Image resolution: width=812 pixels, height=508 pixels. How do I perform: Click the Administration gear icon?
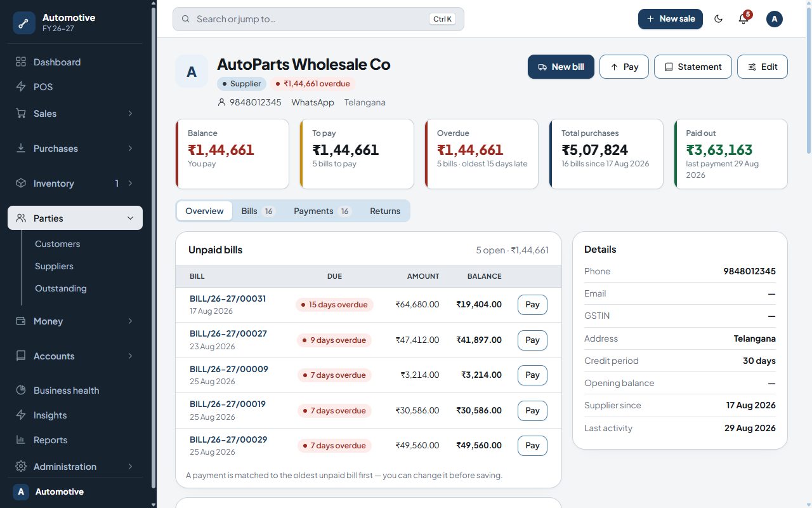click(x=21, y=467)
